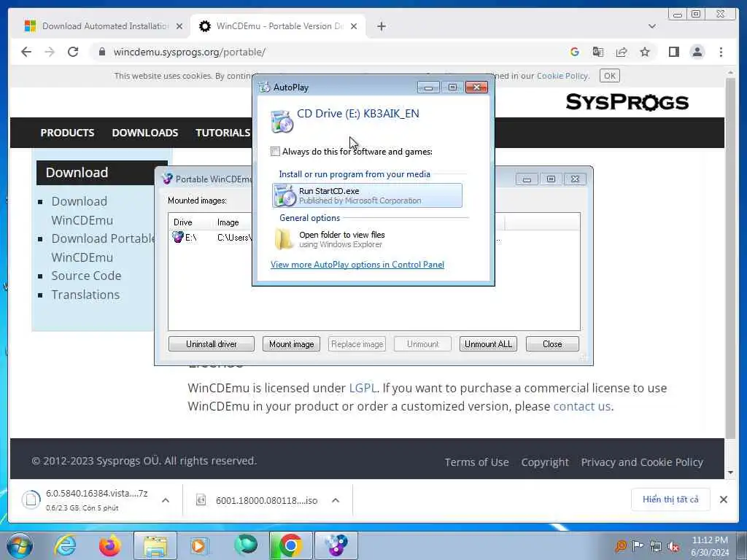The height and width of the screenshot is (560, 747).
Task: Click the Chrome forward arrow
Action: coord(50,52)
